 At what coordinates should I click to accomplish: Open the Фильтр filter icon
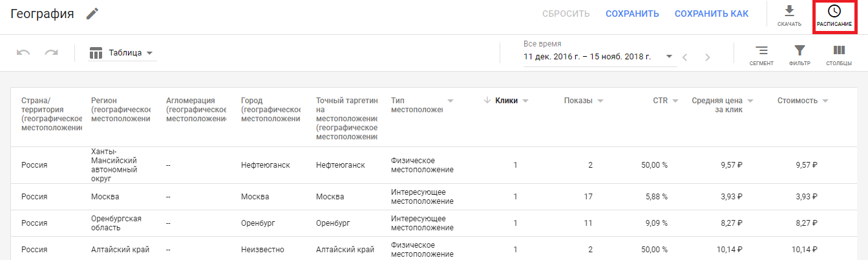click(x=799, y=50)
